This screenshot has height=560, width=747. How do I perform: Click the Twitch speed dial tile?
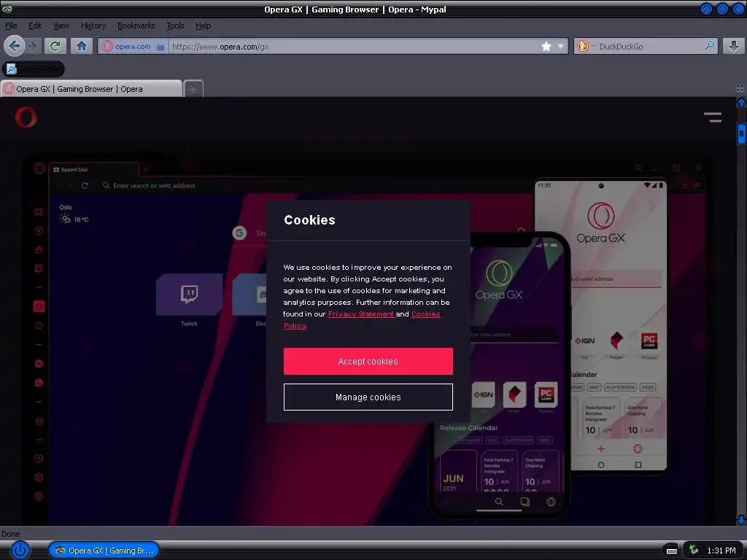click(x=189, y=295)
